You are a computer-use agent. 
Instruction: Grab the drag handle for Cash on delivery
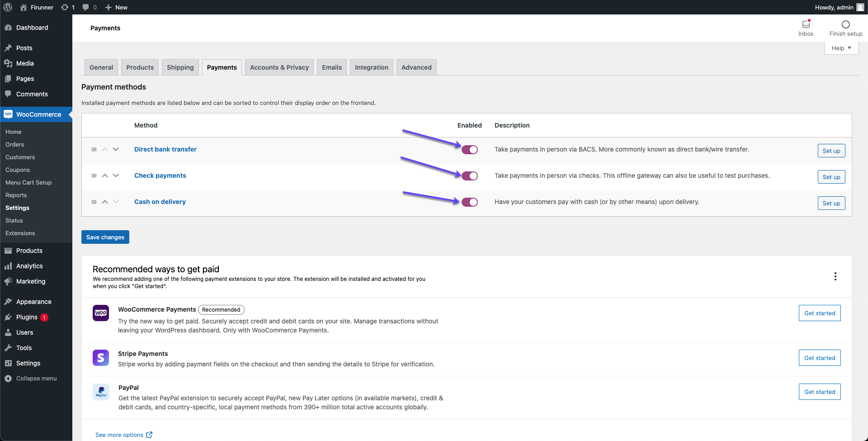(94, 202)
